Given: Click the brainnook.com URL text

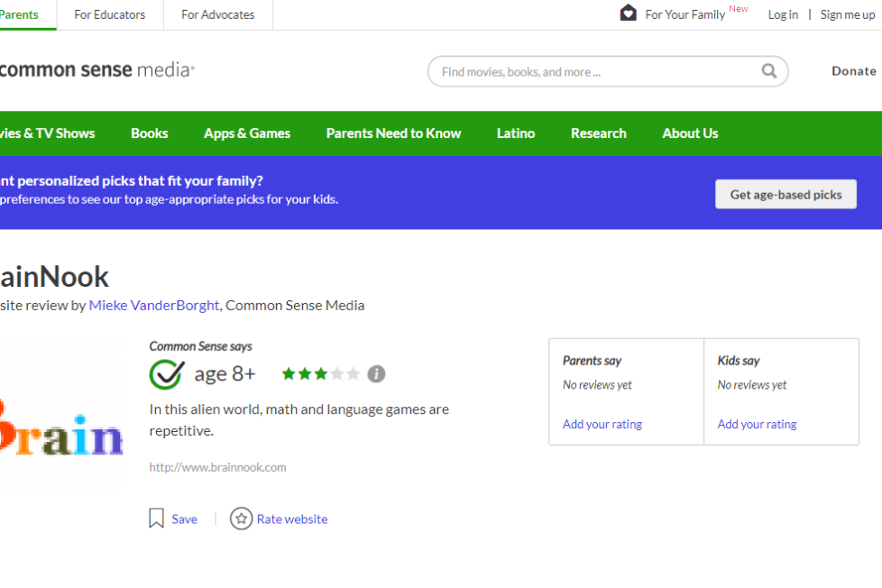Looking at the screenshot, I should click(217, 467).
